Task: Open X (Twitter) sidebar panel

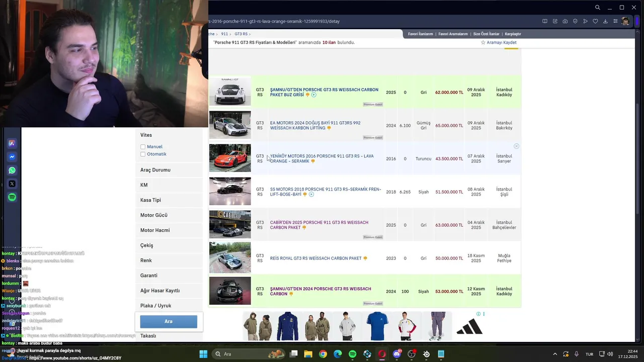Action: pyautogui.click(x=12, y=184)
